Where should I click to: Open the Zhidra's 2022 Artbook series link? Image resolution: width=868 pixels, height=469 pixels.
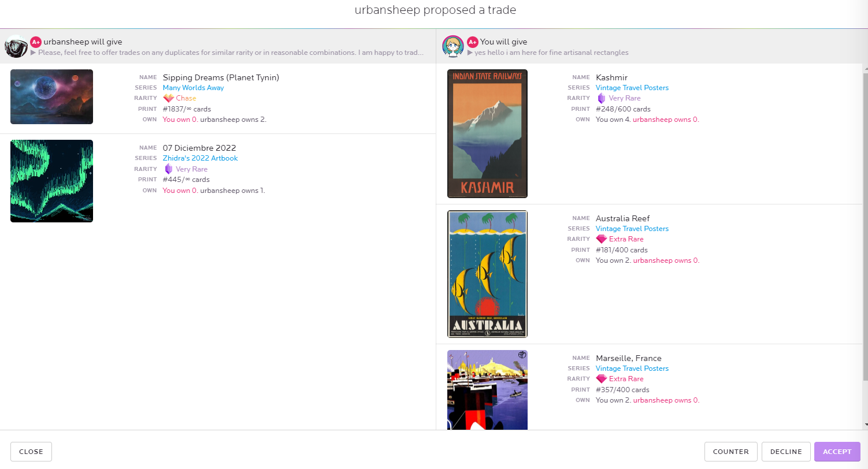click(200, 158)
